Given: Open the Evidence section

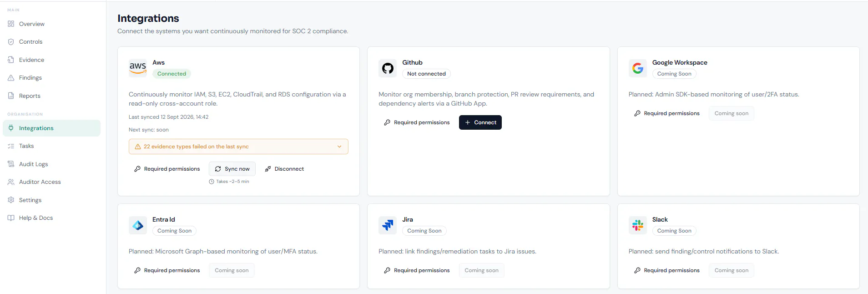Looking at the screenshot, I should [52, 60].
